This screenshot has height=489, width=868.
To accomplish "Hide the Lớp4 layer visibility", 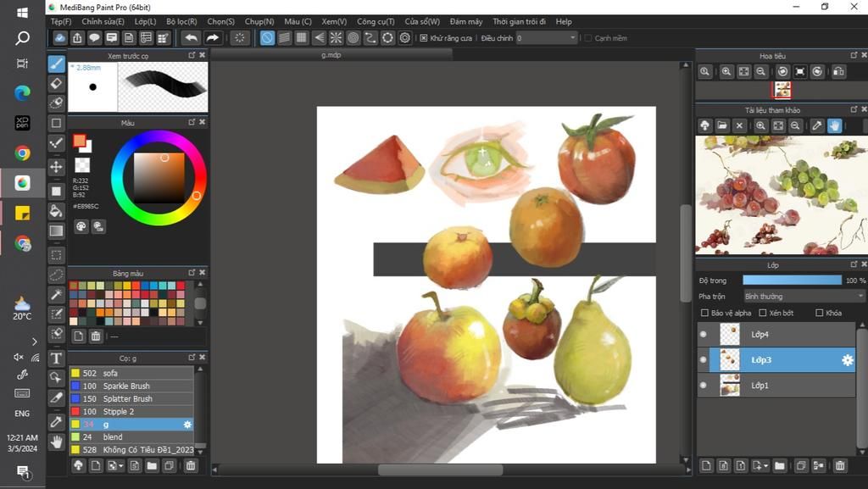I will [704, 334].
